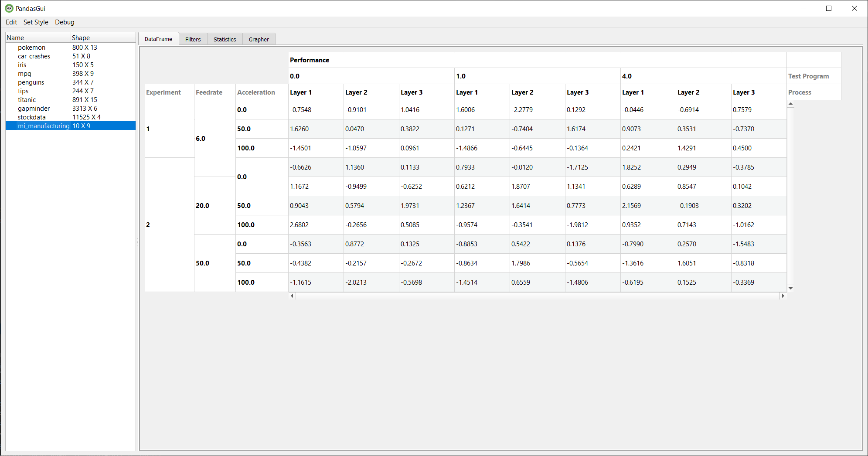Switch to the Filters tab
This screenshot has height=456, width=868.
[x=193, y=39]
